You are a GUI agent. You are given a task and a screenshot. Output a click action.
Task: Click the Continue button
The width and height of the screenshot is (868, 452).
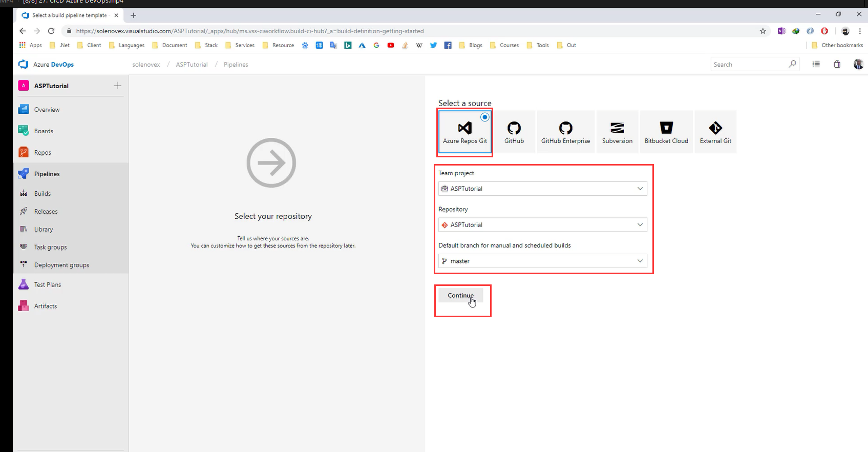460,295
